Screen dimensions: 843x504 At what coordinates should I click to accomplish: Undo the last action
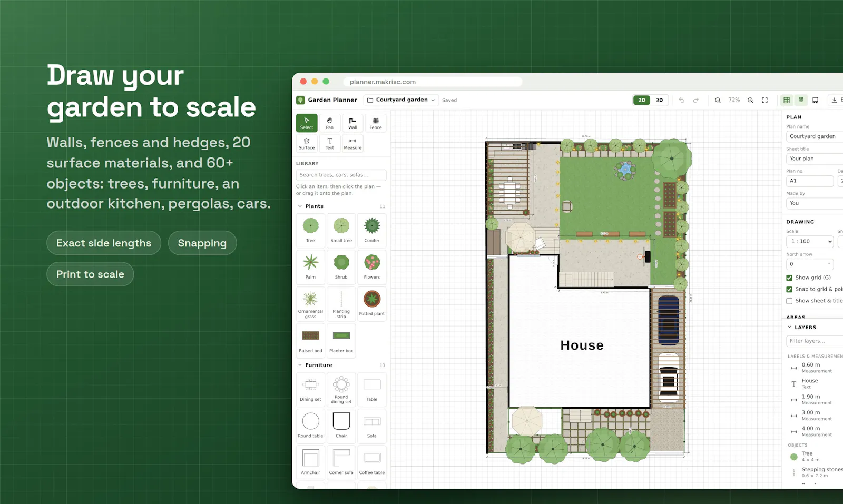coord(682,100)
